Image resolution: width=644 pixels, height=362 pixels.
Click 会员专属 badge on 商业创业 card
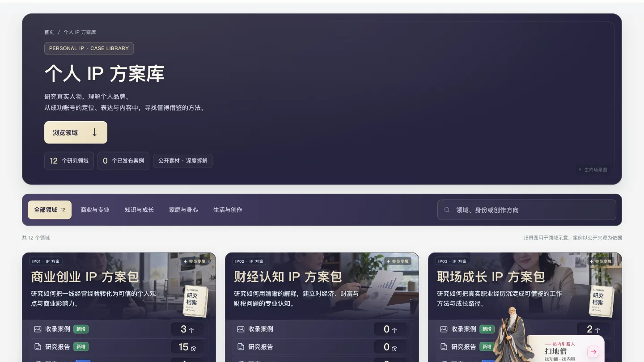195,261
